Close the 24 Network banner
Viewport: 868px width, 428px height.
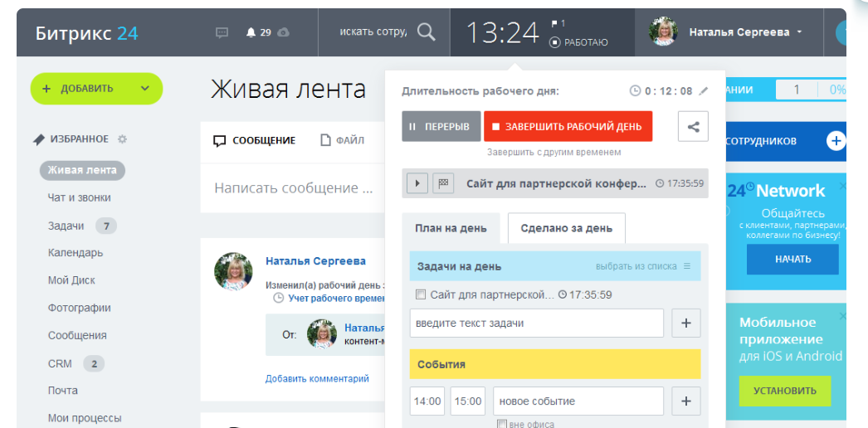(x=842, y=187)
